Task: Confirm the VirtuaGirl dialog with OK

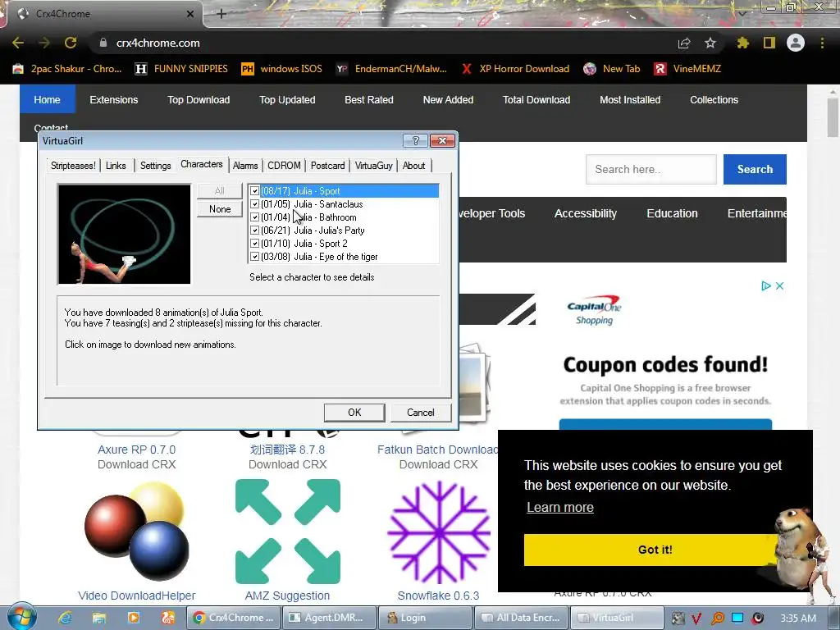Action: tap(354, 413)
